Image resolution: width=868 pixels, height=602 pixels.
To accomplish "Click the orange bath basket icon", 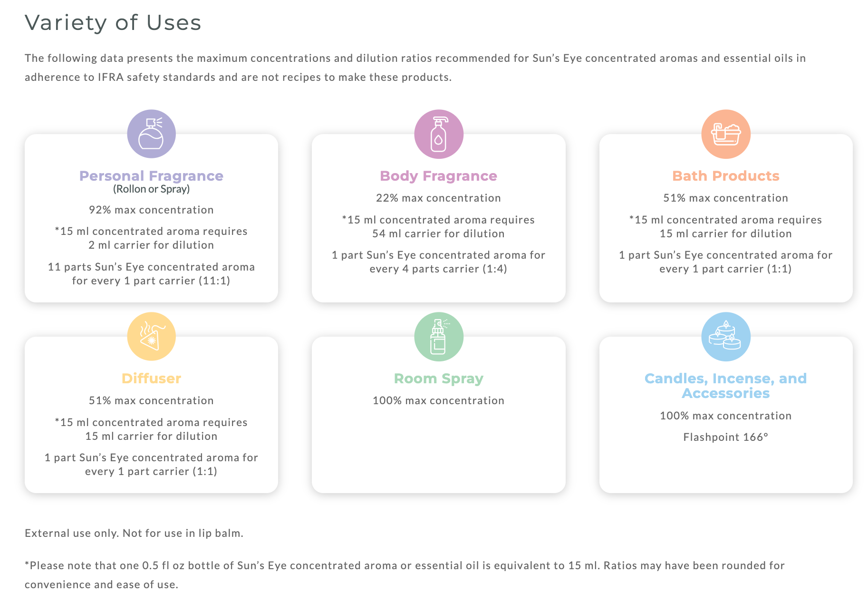I will 725,134.
